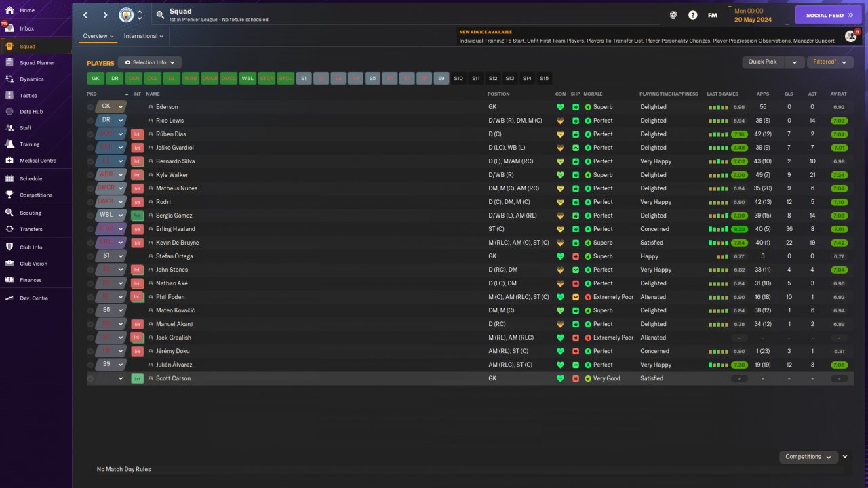Open the Inbox envelope icon
This screenshot has height=488, width=868.
point(9,28)
